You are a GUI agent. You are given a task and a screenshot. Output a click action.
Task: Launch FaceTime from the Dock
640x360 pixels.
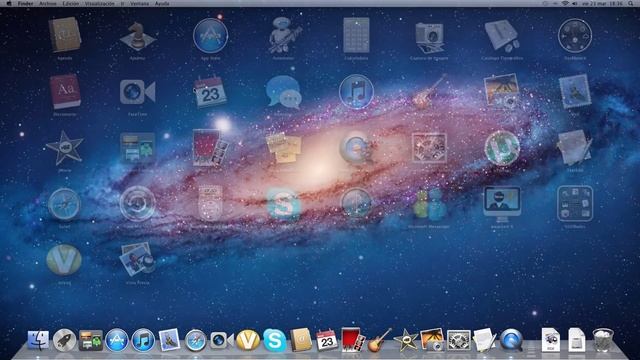(222, 340)
